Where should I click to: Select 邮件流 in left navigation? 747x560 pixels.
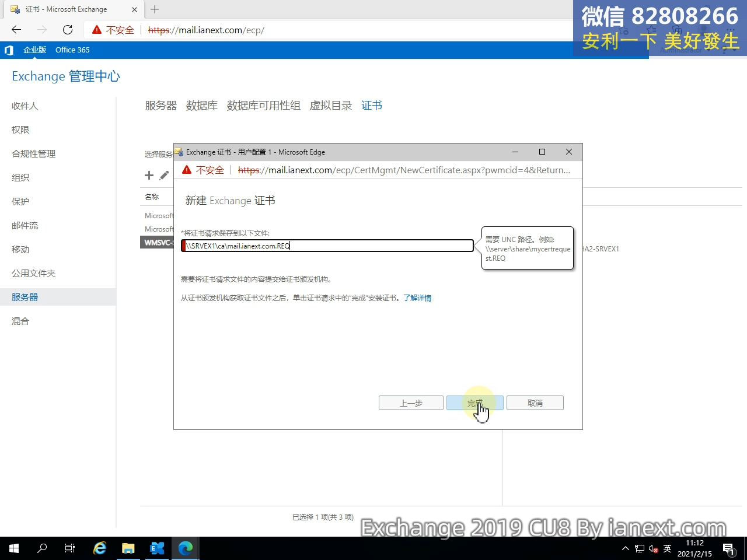pos(25,225)
